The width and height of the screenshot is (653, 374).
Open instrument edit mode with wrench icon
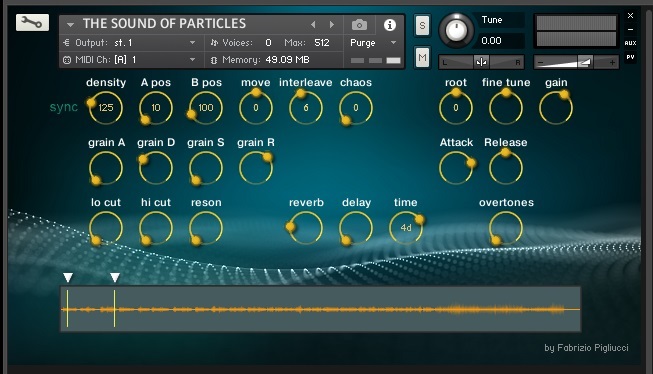pos(32,22)
